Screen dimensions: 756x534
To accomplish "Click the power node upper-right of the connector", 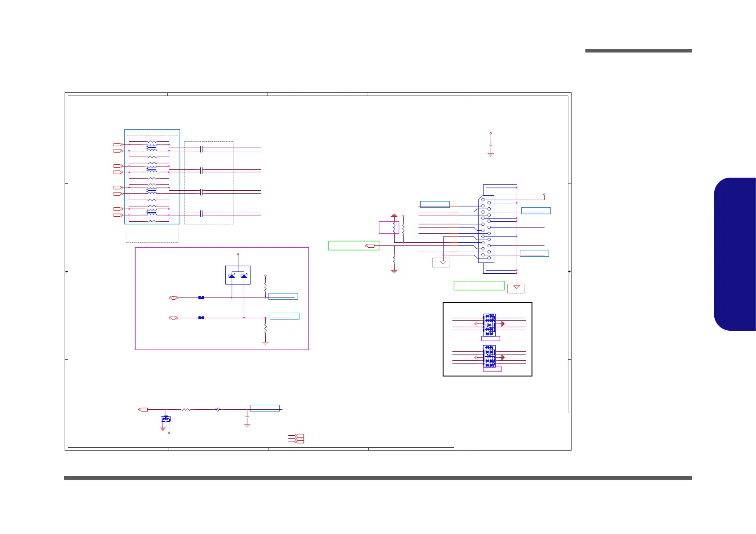I will (x=544, y=195).
